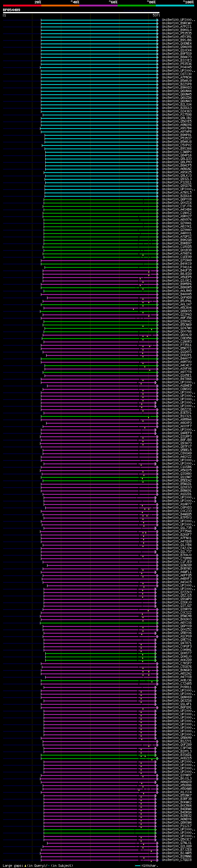Click the Large gaps legend text
The image size is (197, 868).
[38, 866]
